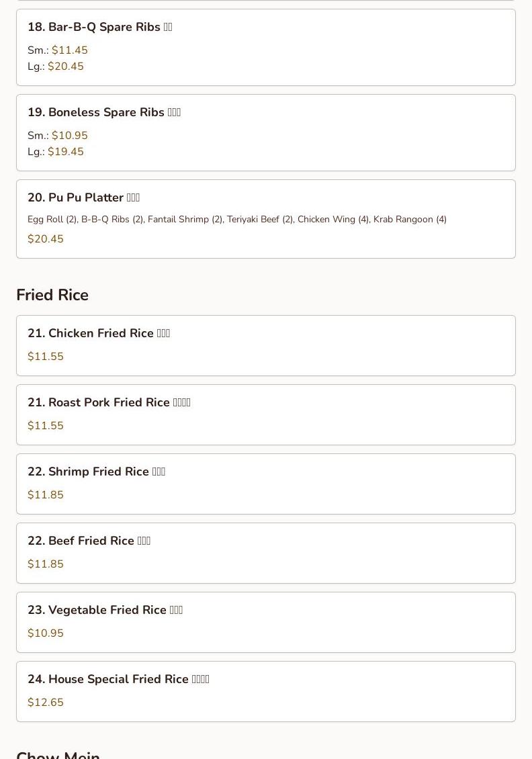Pick the Beef Fried Rice item
Screen dimensions: 532x759
tap(266, 553)
